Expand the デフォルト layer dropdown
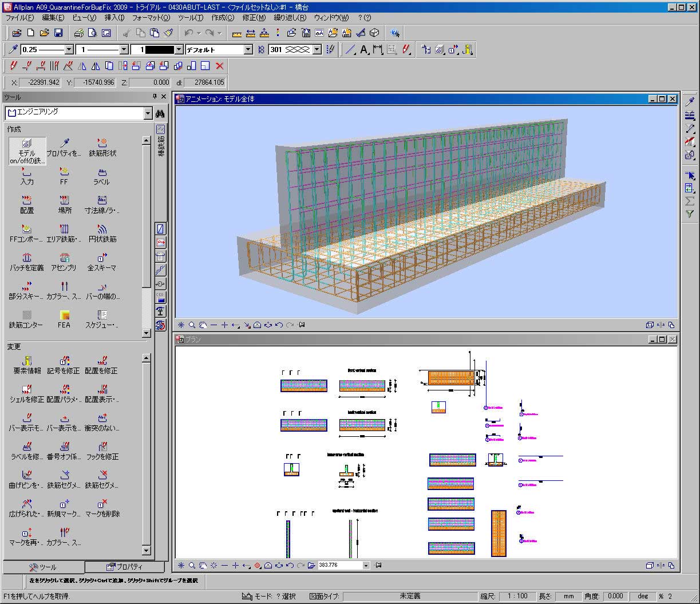This screenshot has height=604, width=700. [x=248, y=50]
